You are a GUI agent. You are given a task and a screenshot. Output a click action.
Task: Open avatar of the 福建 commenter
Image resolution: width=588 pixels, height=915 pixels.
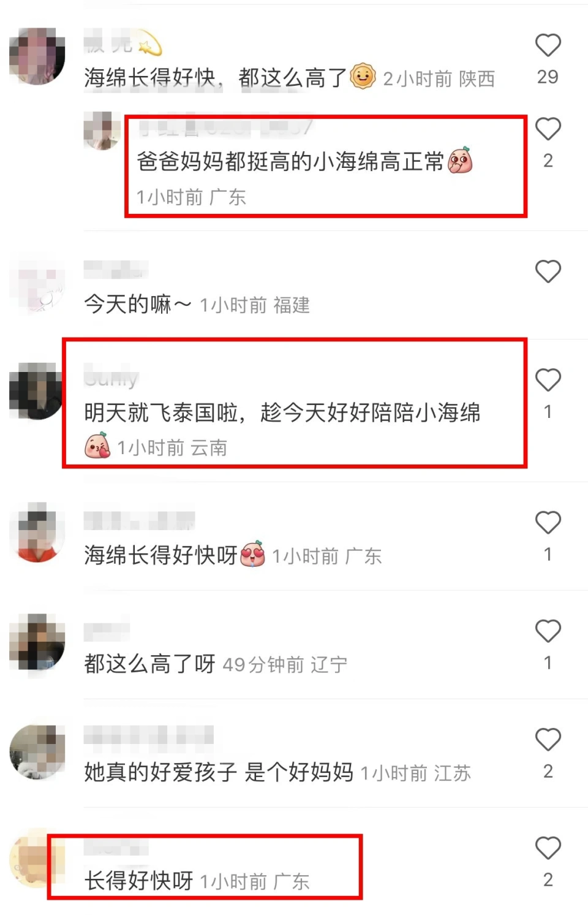[x=37, y=286]
